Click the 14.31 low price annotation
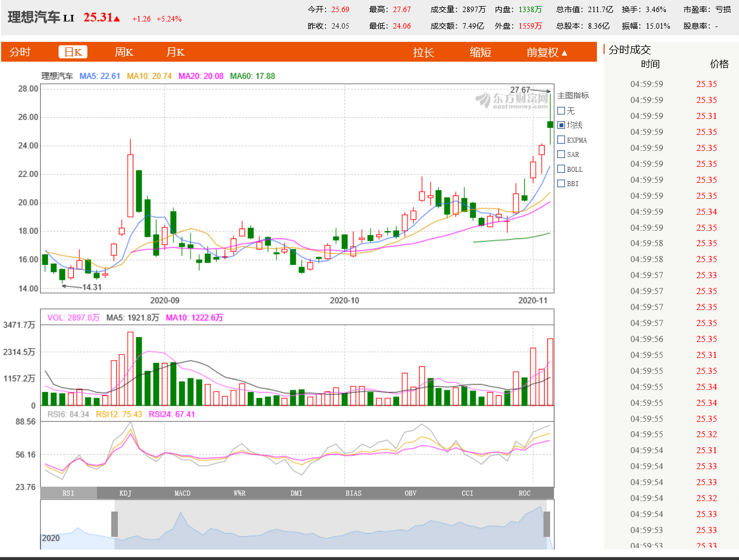 [92, 287]
